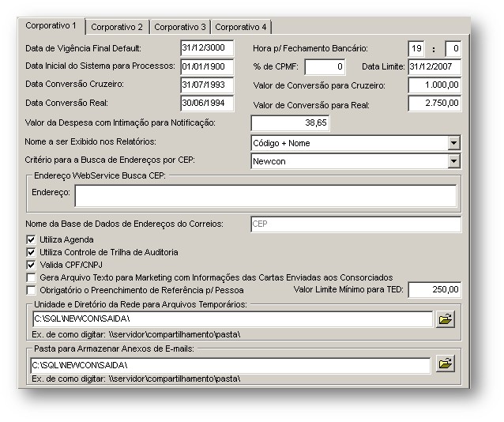The width and height of the screenshot is (504, 422).
Task: Click the Valor da Despesa com Intimação field
Action: (x=290, y=122)
